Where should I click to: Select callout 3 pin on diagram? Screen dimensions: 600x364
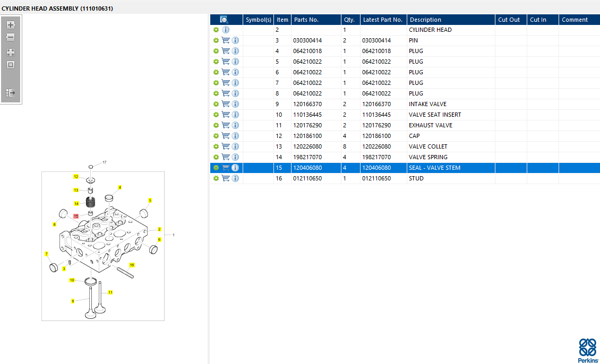[64, 269]
